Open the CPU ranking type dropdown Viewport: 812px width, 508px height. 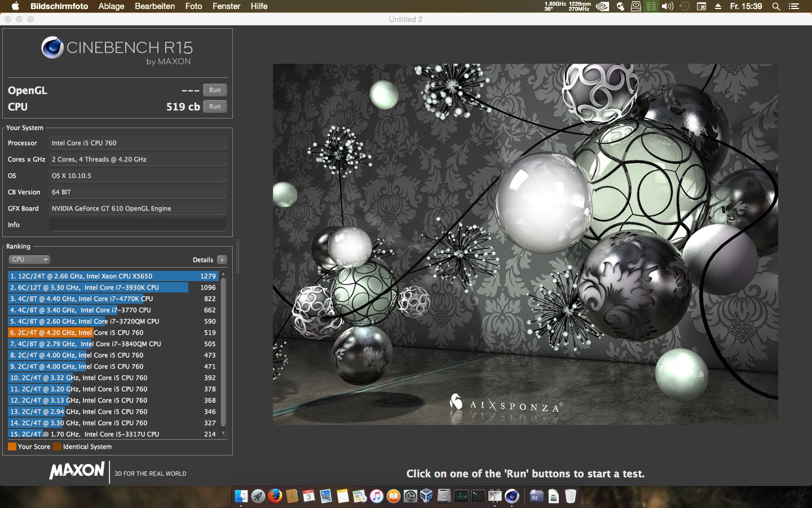click(30, 260)
